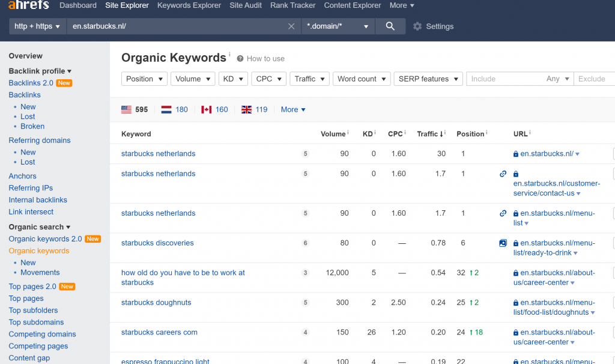This screenshot has width=615, height=364.
Task: Click the ahrefs logo
Action: 29,5
